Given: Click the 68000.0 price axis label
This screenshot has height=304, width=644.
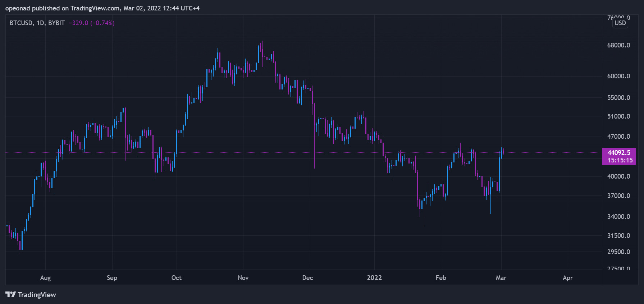Looking at the screenshot, I should tap(618, 45).
